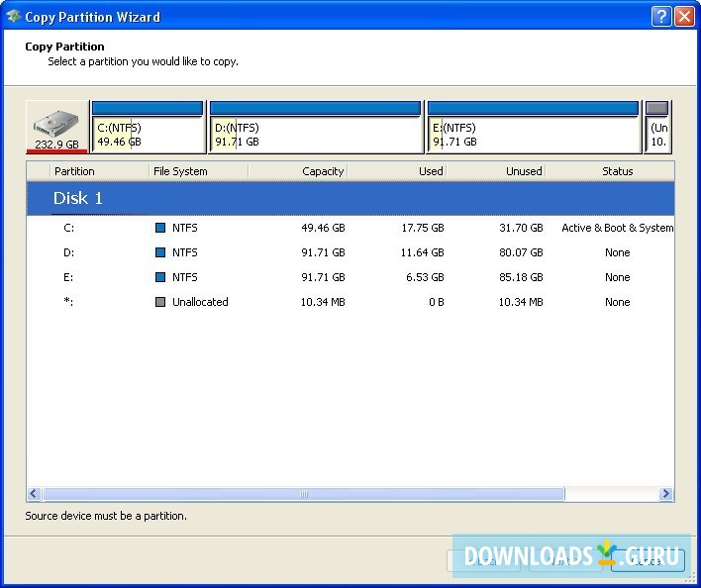Select the C:(NTFS) 49.46 GB partition block

148,128
